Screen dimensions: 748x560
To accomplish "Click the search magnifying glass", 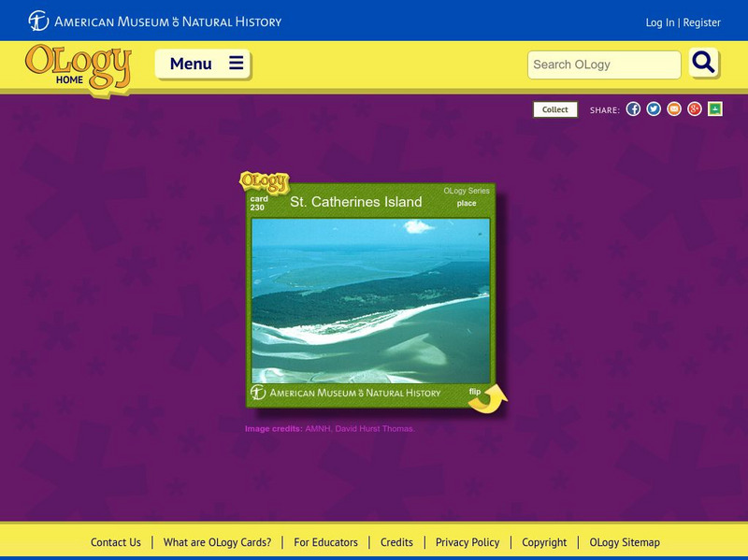I will point(703,65).
